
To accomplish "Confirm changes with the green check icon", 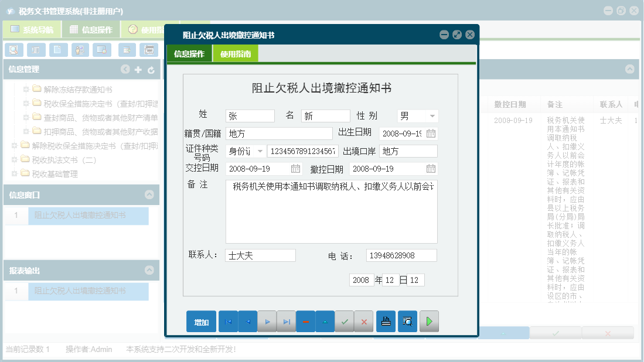I will [x=345, y=321].
